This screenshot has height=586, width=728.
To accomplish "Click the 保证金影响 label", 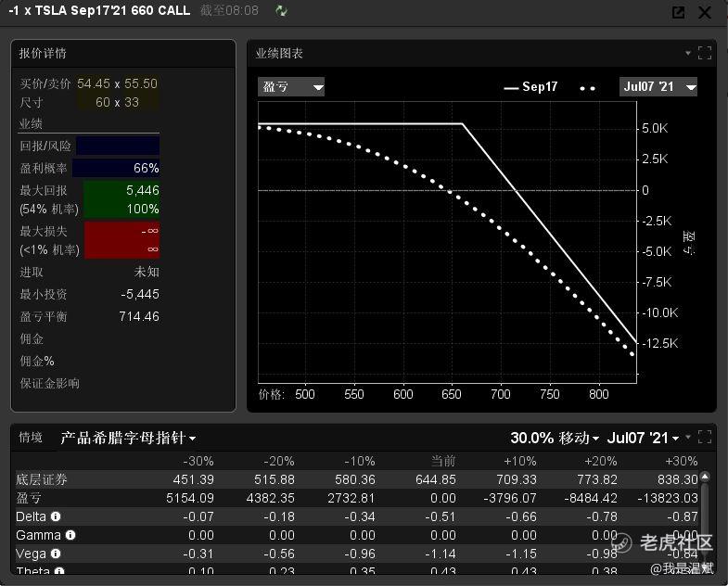I will (50, 384).
